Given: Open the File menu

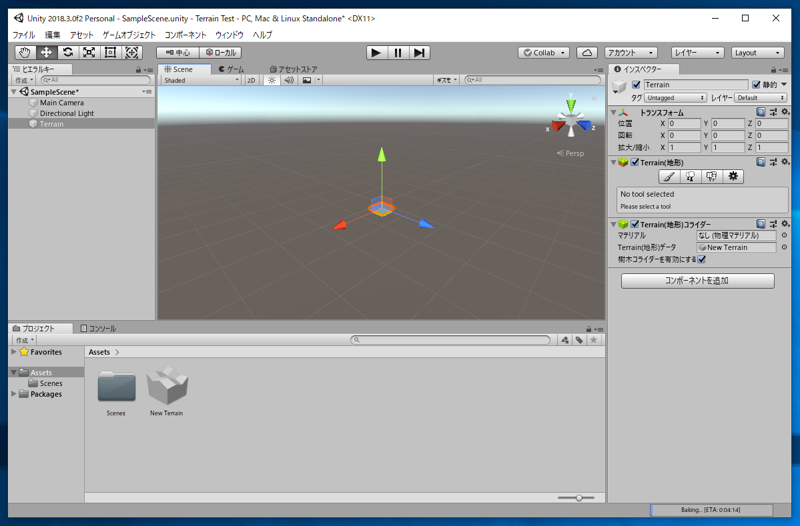Looking at the screenshot, I should [23, 35].
